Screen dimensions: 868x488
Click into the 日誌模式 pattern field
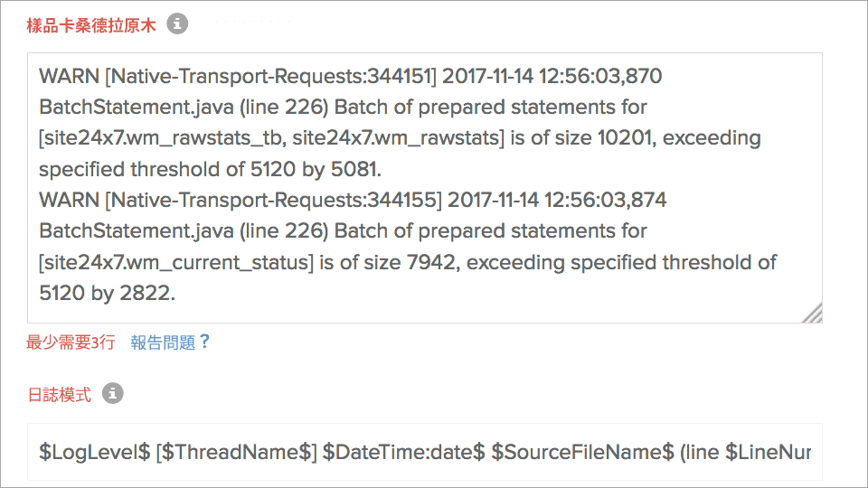tap(424, 451)
